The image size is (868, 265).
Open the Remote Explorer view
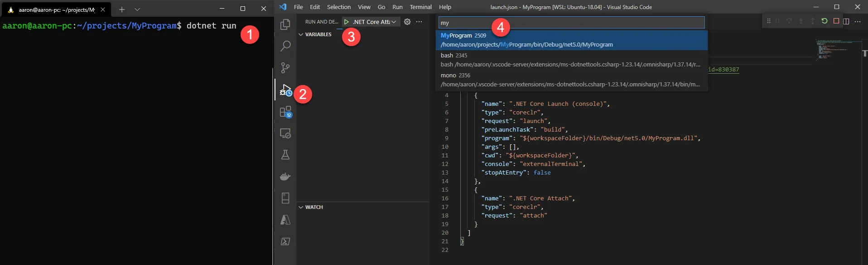coord(285,133)
